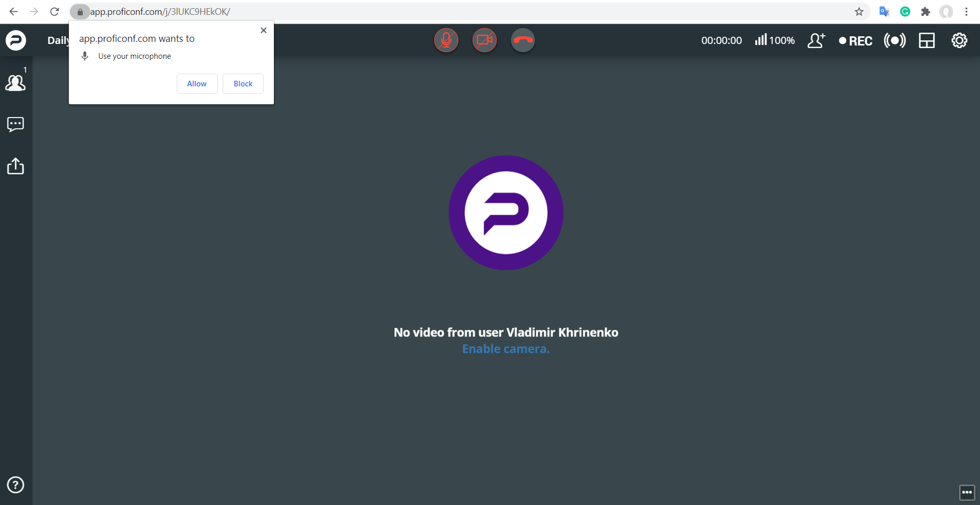Click the 00:00:00 conference timer
Screen dimensions: 980x505
point(721,40)
